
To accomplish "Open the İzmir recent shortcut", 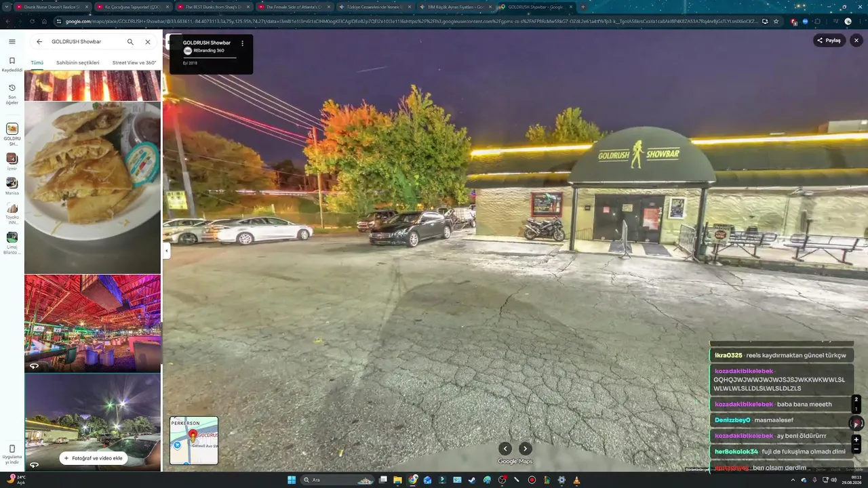I will pyautogui.click(x=12, y=161).
